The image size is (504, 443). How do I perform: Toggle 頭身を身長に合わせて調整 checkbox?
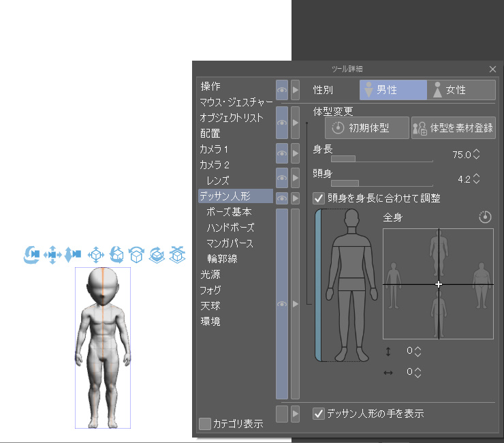tap(319, 198)
